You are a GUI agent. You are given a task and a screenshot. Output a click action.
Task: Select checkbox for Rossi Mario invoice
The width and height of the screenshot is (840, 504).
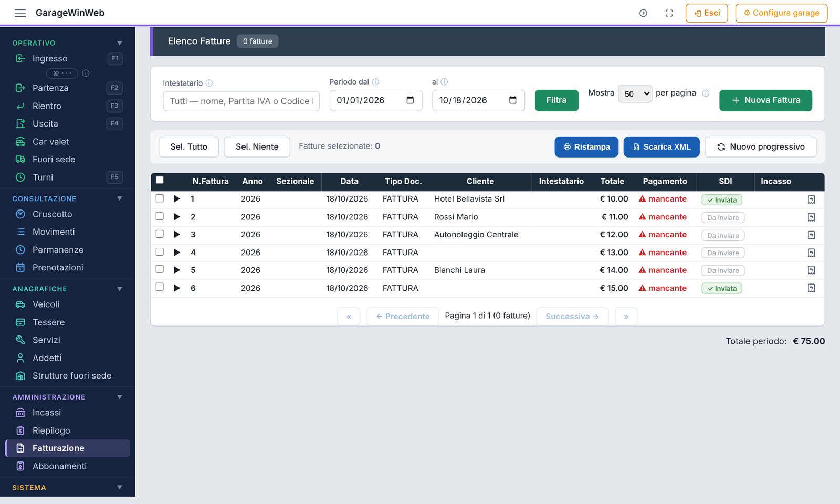[160, 216]
